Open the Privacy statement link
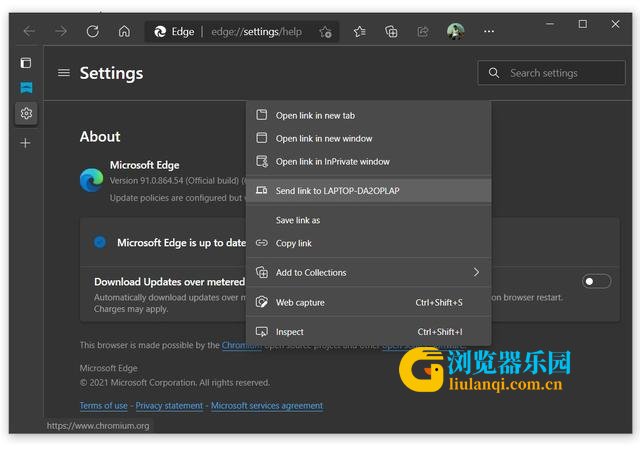This screenshot has width=640, height=450. point(169,405)
